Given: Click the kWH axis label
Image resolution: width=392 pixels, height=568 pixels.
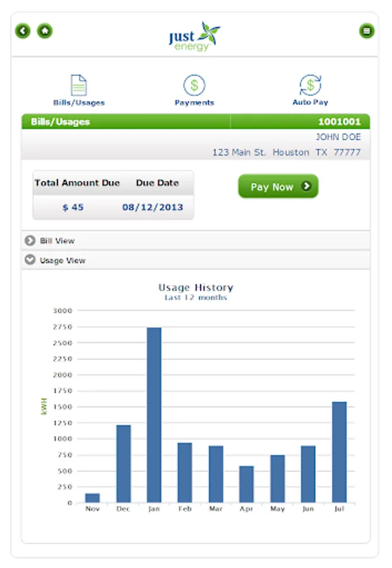Looking at the screenshot, I should (x=44, y=406).
